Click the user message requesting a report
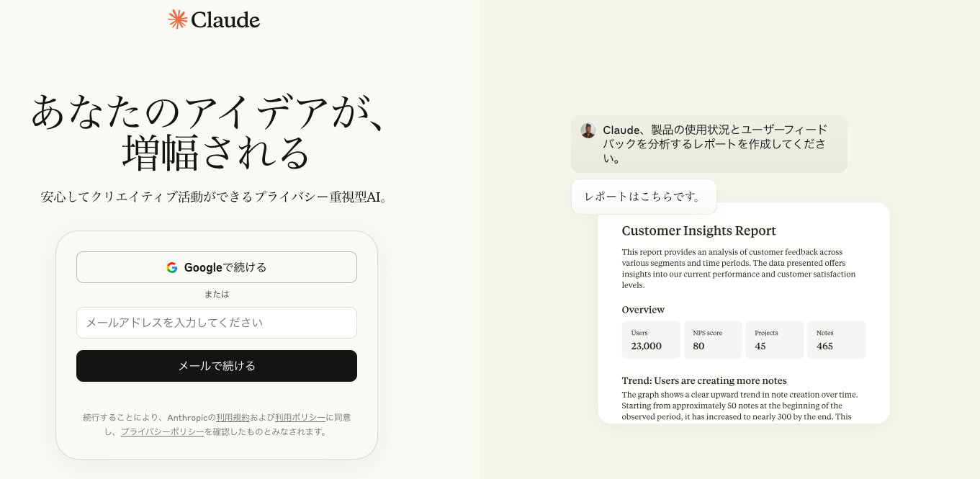 [x=709, y=144]
